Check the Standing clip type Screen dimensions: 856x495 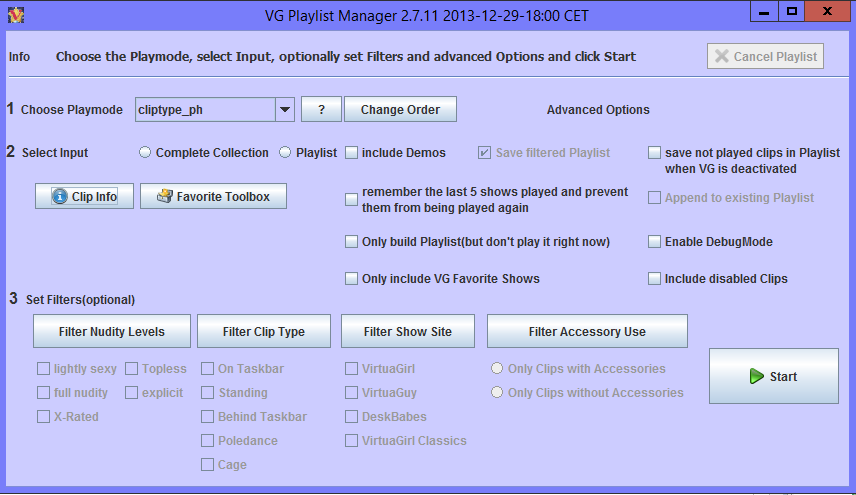coord(207,393)
